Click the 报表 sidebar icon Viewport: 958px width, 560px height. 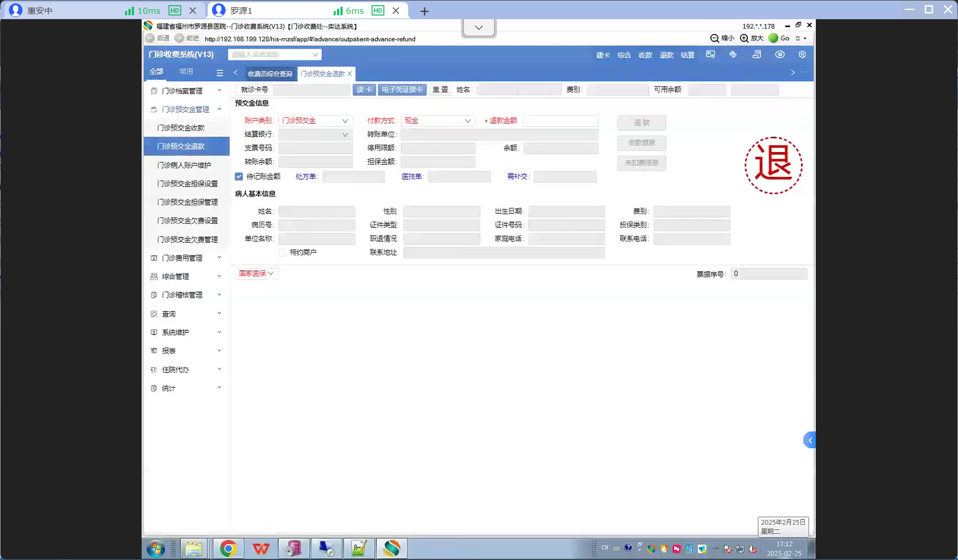(154, 351)
